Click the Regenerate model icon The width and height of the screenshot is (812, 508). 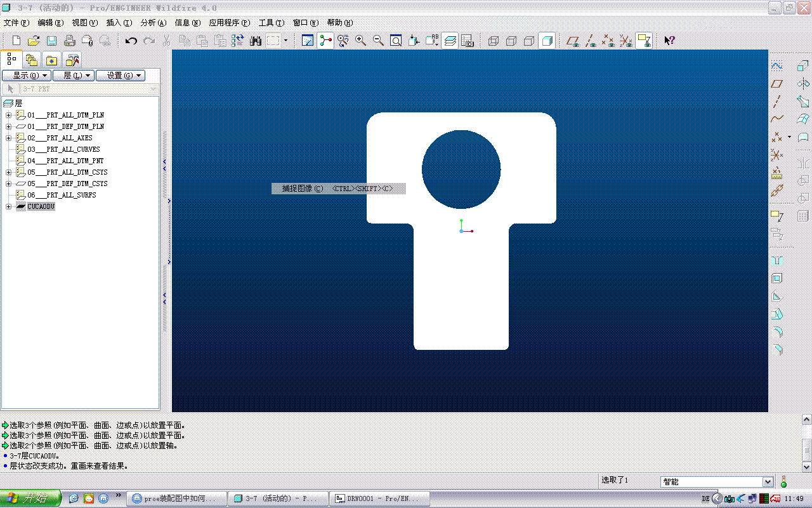237,41
